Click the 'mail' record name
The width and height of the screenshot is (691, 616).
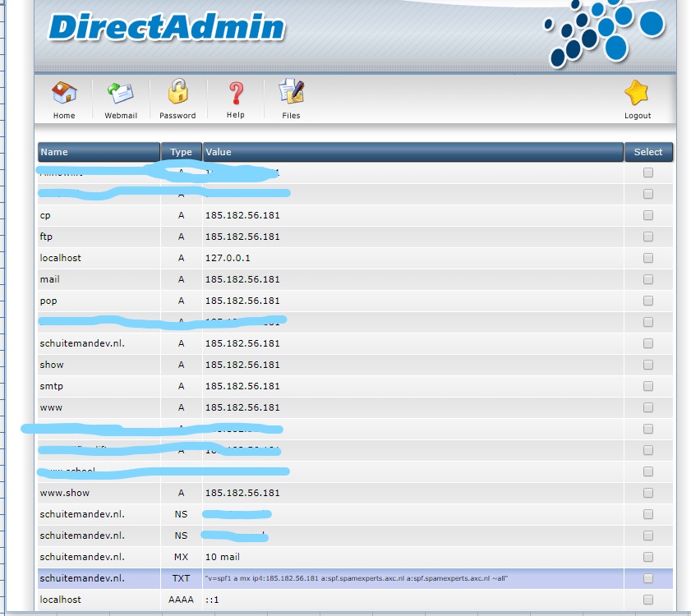(49, 279)
